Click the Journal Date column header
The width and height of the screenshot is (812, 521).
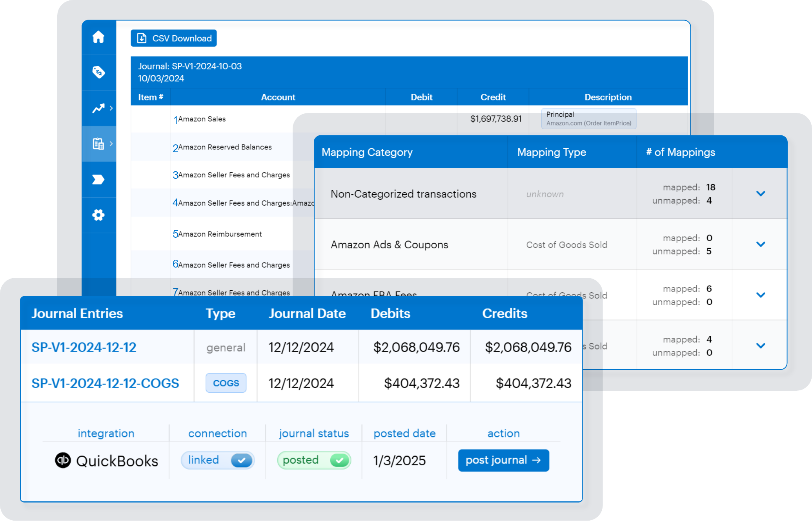point(307,313)
